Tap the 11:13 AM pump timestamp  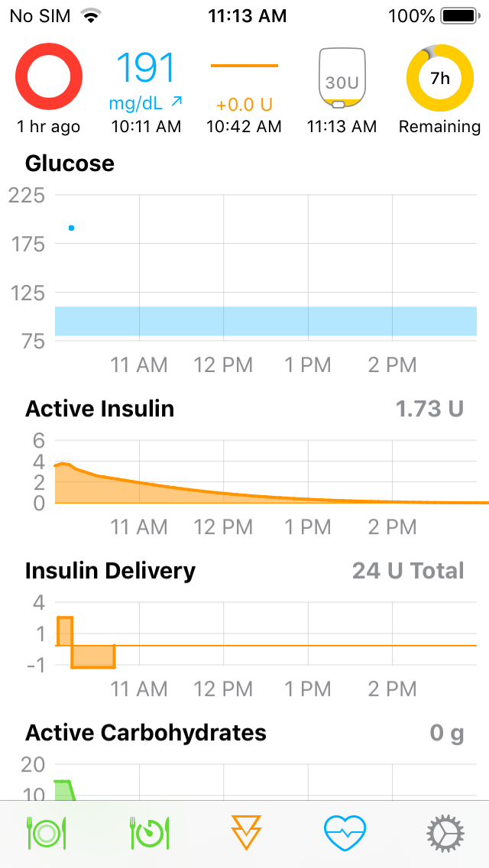click(x=342, y=127)
